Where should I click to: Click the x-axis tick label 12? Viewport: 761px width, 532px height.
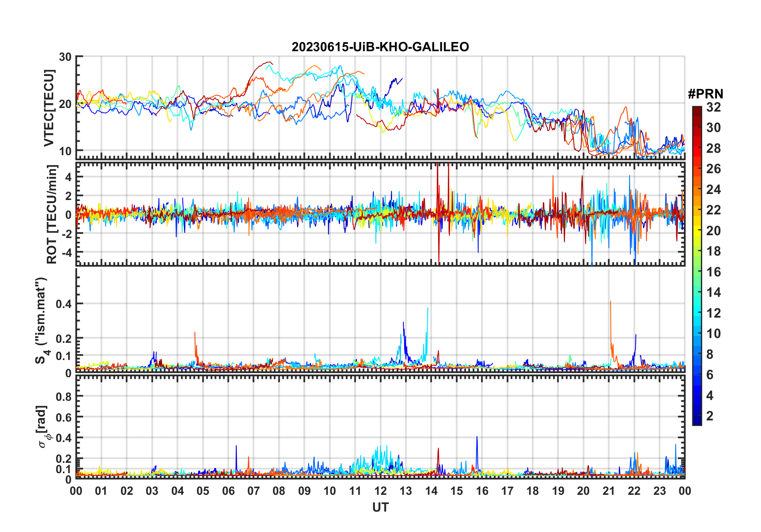click(x=380, y=491)
